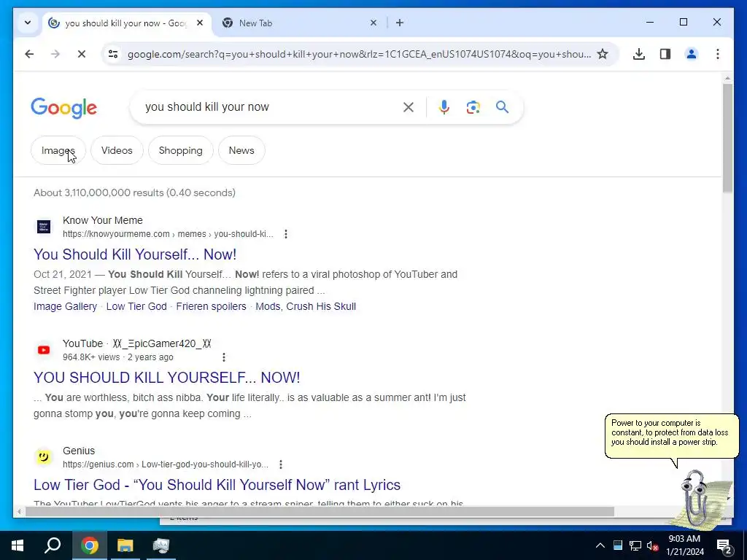Filter results by News
This screenshot has width=747, height=560.
241,150
